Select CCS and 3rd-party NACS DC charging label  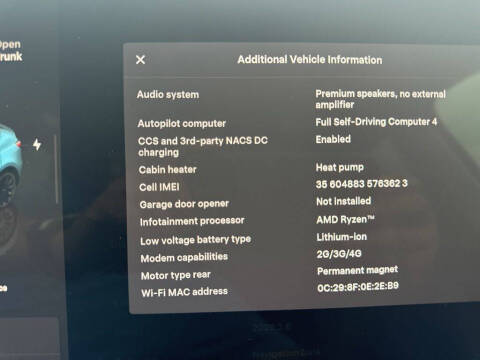tap(203, 146)
